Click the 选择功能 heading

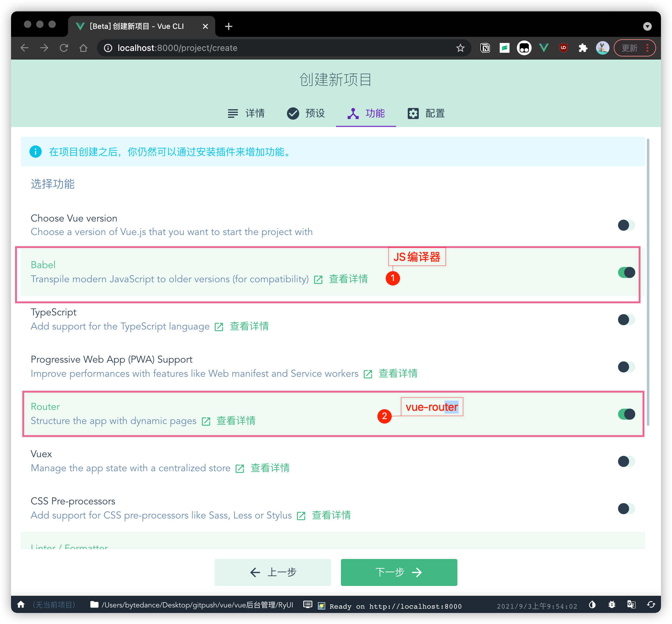tap(53, 184)
